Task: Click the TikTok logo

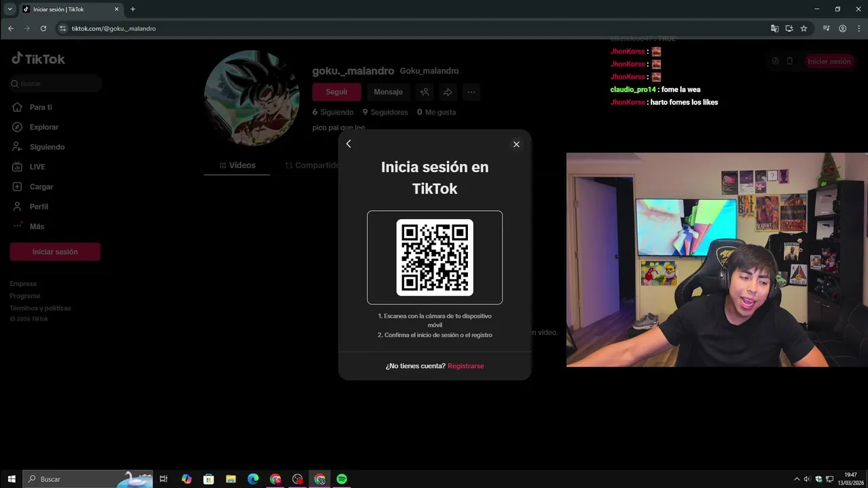Action: tap(38, 59)
